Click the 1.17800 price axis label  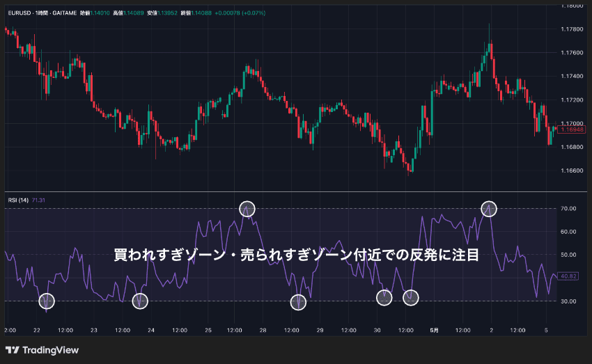click(572, 29)
